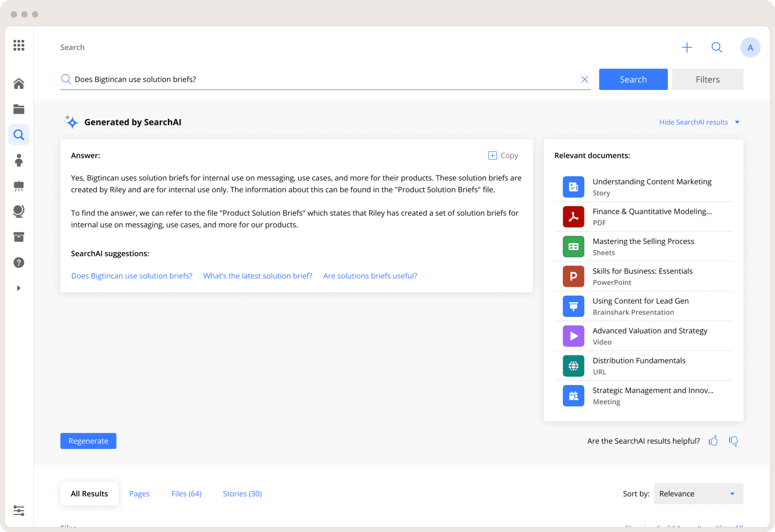
Task: Open the user avatar A menu
Action: [750, 47]
